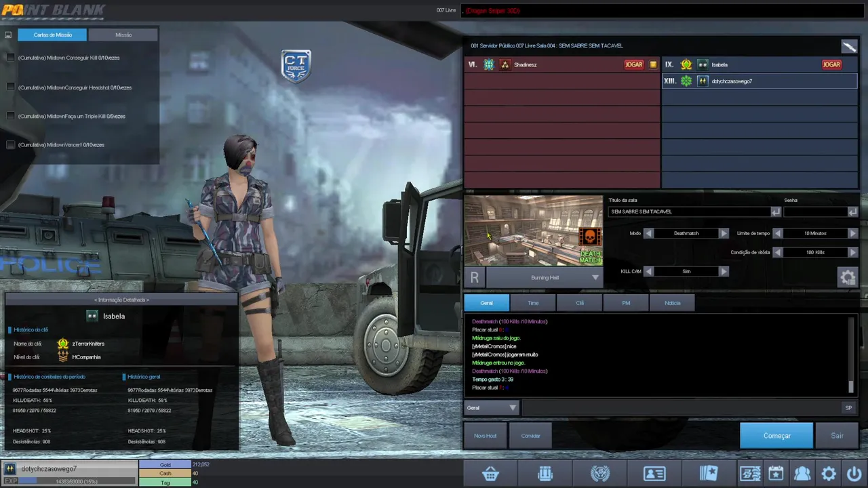Screen dimensions: 868x488
Task: Open the player profile card icon
Action: [654, 474]
